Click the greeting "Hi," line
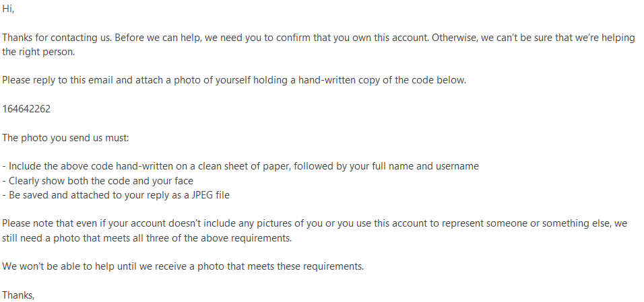The height and width of the screenshot is (302, 644). pos(8,9)
